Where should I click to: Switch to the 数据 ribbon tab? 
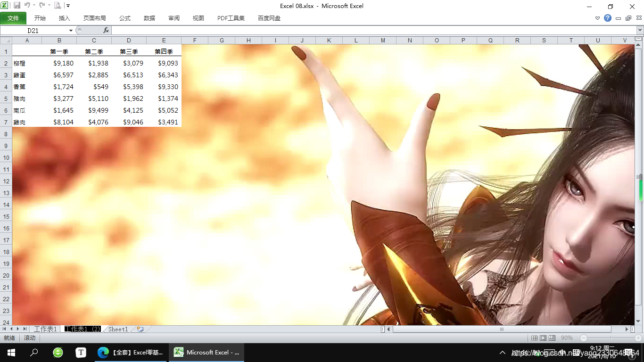(x=149, y=18)
